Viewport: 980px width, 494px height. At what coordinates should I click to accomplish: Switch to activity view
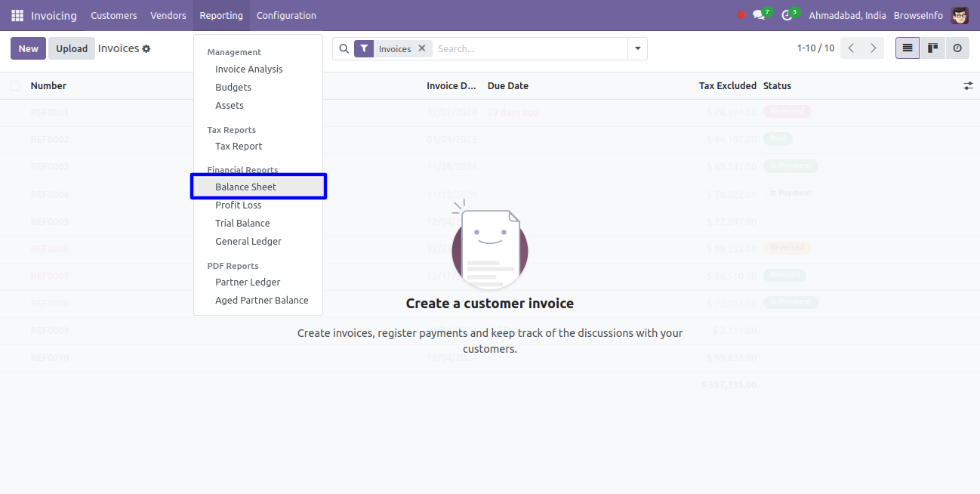click(957, 48)
